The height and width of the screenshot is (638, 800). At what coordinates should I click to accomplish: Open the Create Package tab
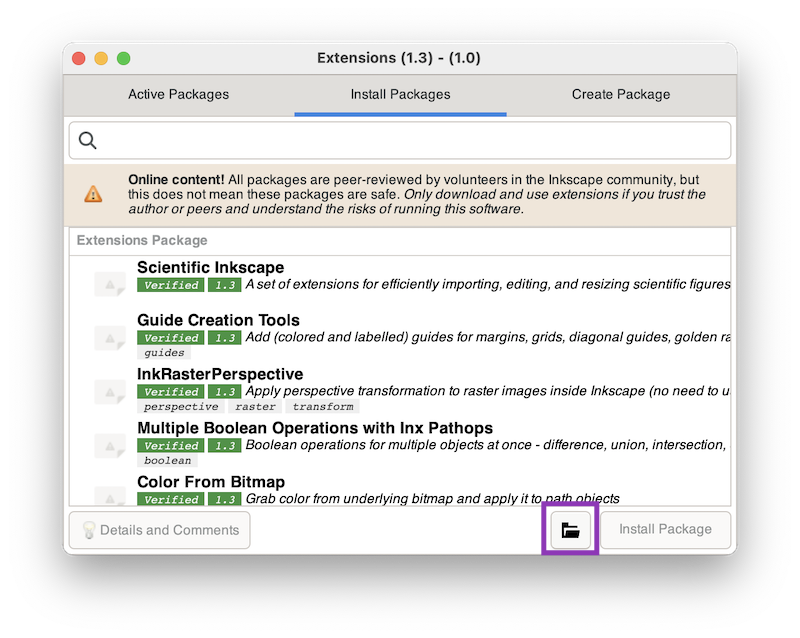coord(621,95)
